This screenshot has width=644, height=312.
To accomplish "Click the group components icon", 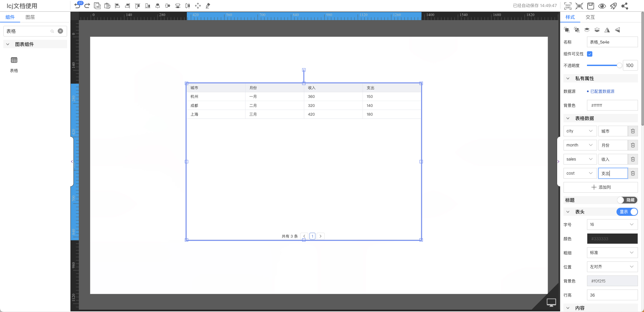I will pos(567,30).
